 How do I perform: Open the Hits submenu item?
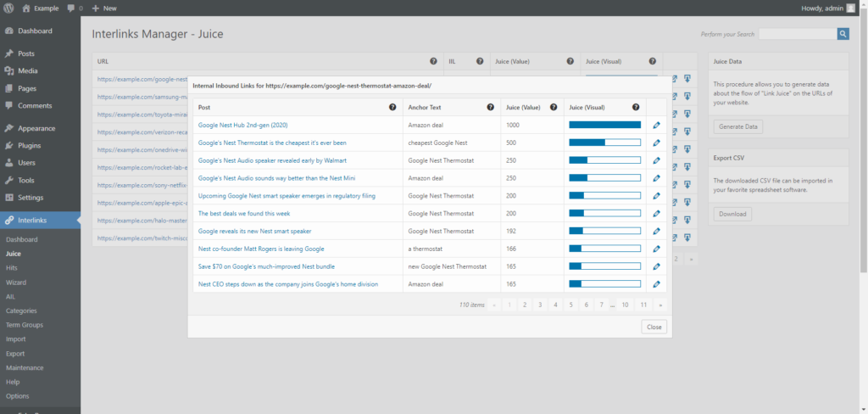[12, 268]
